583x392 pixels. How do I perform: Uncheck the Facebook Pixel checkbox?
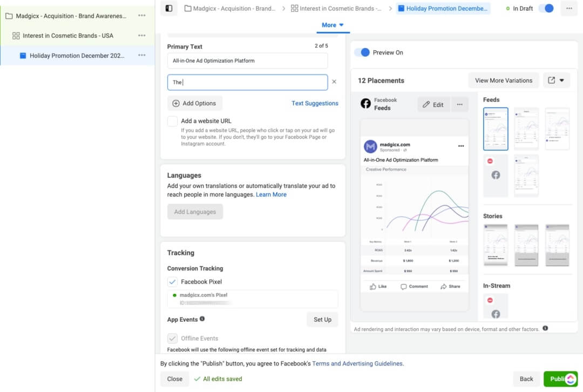point(173,282)
